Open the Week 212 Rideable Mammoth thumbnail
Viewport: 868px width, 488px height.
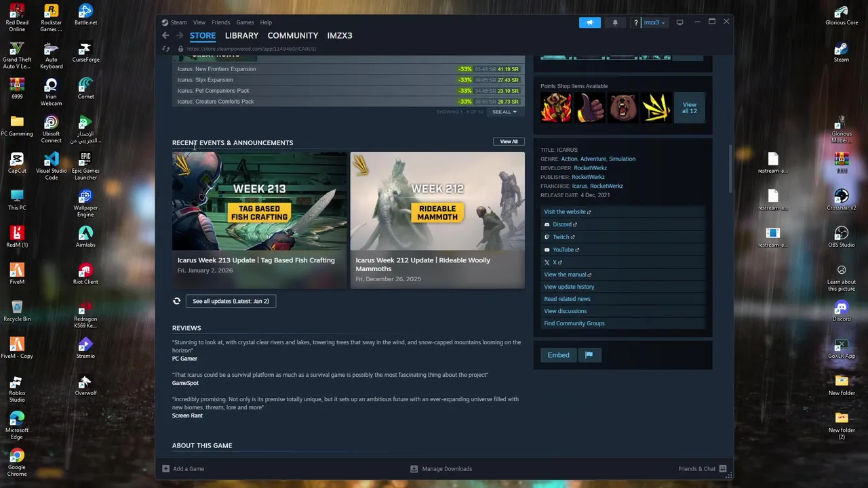tap(437, 201)
